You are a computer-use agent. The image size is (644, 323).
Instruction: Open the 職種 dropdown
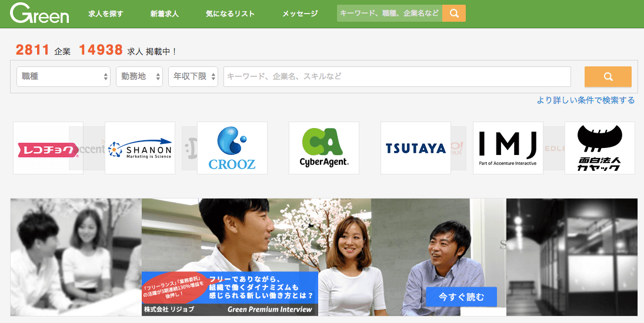point(64,77)
